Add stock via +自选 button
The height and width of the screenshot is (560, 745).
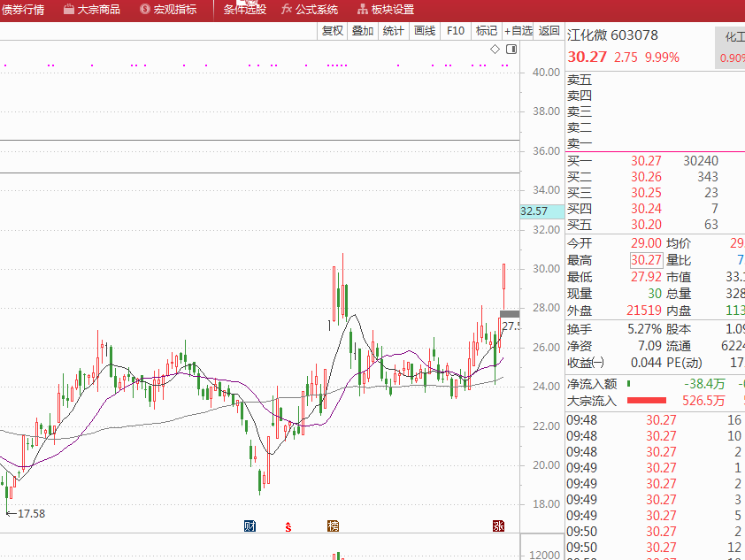(x=518, y=31)
